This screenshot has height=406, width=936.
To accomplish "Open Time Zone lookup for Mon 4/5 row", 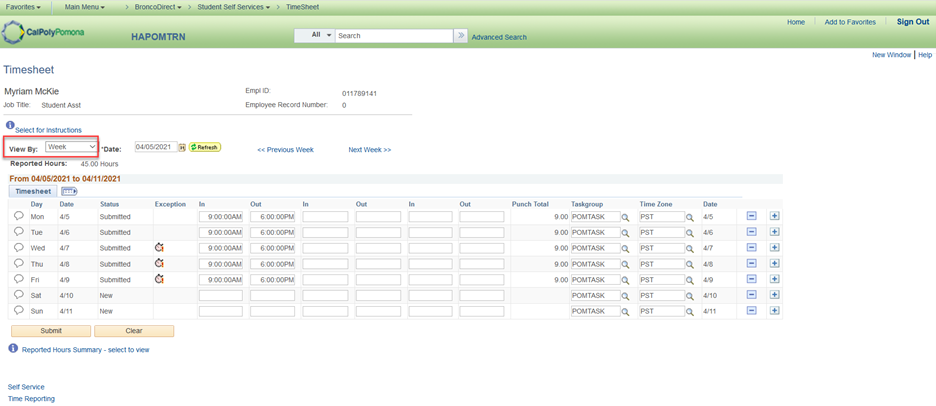I will tap(689, 217).
